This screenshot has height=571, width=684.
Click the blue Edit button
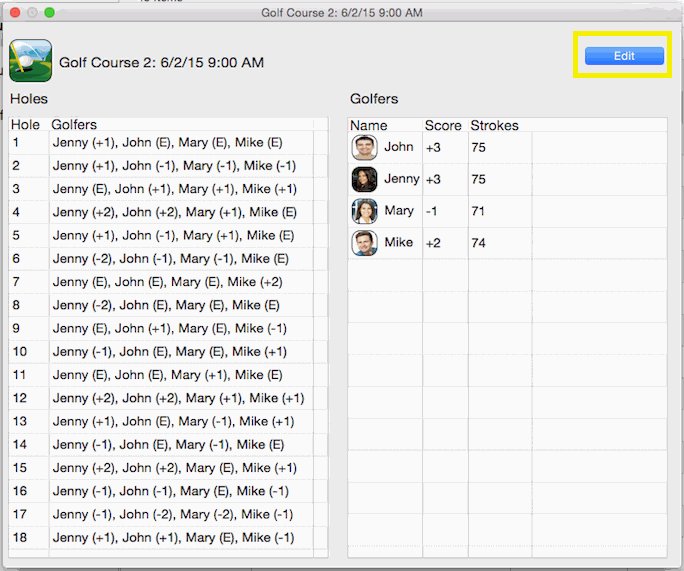pos(624,56)
